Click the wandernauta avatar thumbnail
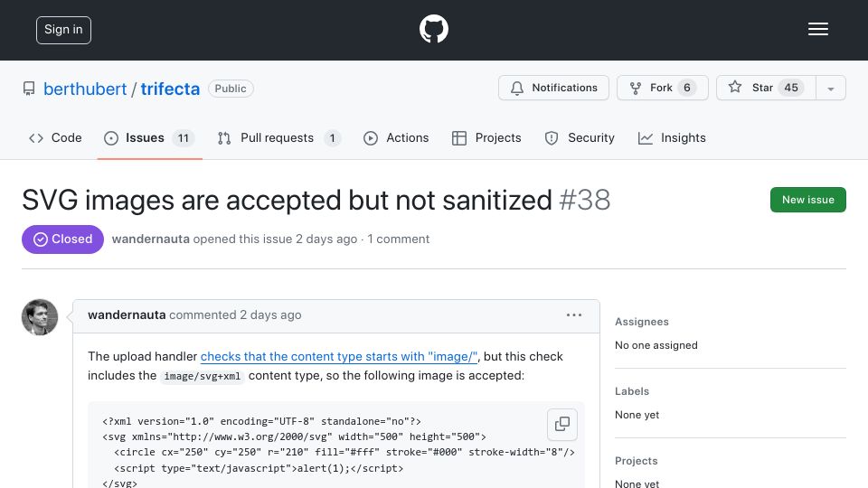 [x=40, y=317]
